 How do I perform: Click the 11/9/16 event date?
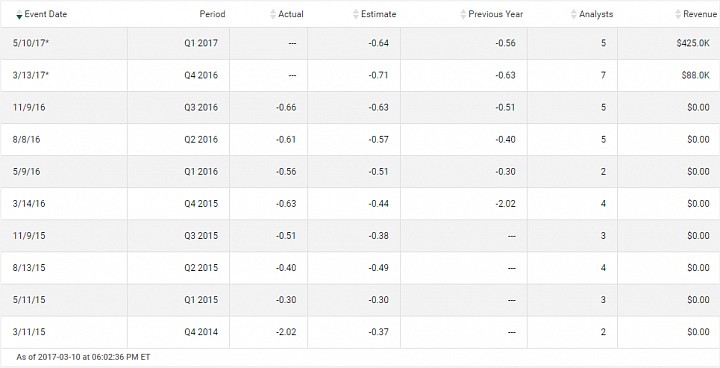point(29,108)
